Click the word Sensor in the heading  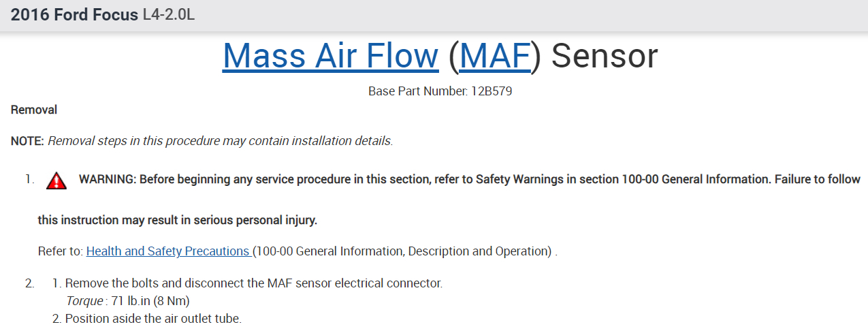coord(605,56)
